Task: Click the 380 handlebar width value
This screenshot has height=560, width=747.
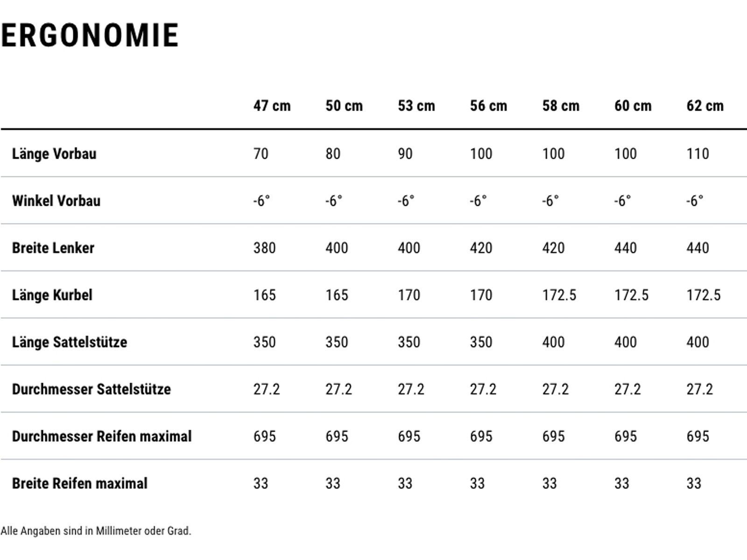Action: click(x=264, y=248)
